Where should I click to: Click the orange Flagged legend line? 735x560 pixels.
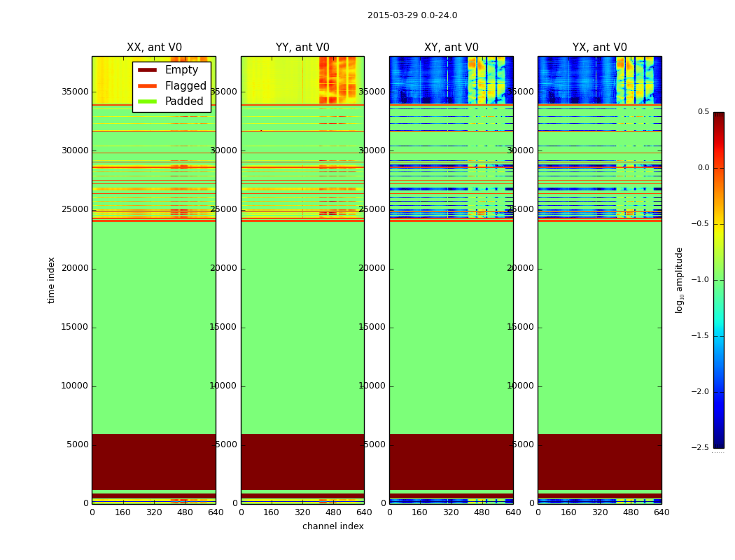pos(147,86)
